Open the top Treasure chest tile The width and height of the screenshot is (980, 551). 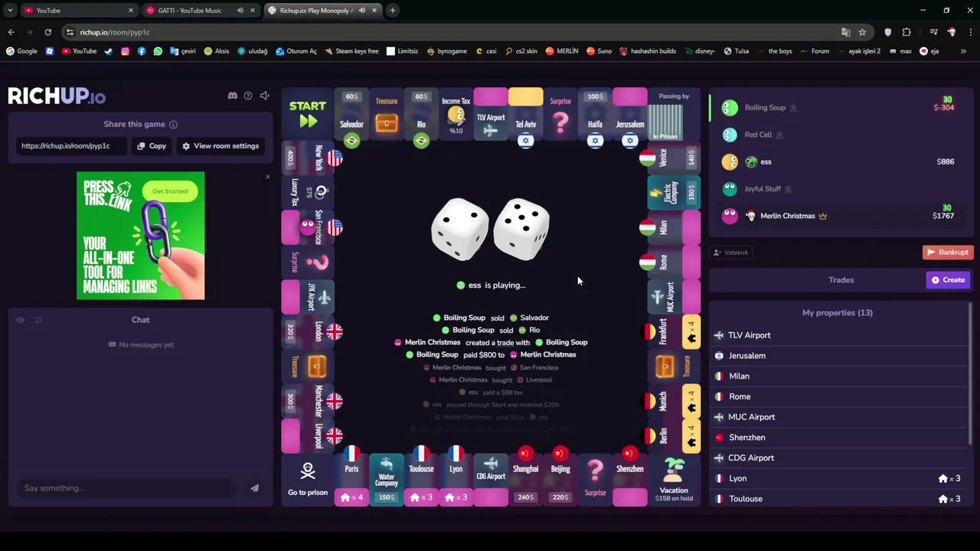(386, 115)
